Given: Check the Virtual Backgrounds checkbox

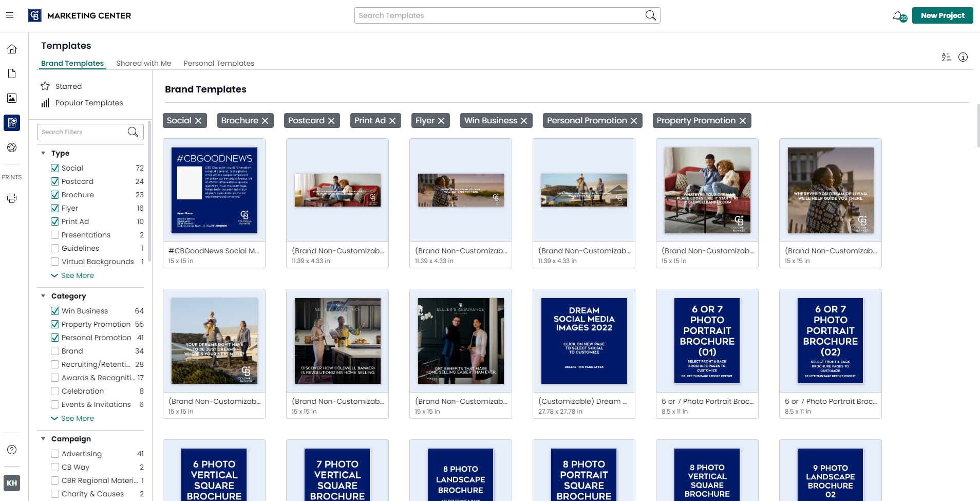Looking at the screenshot, I should 55,262.
